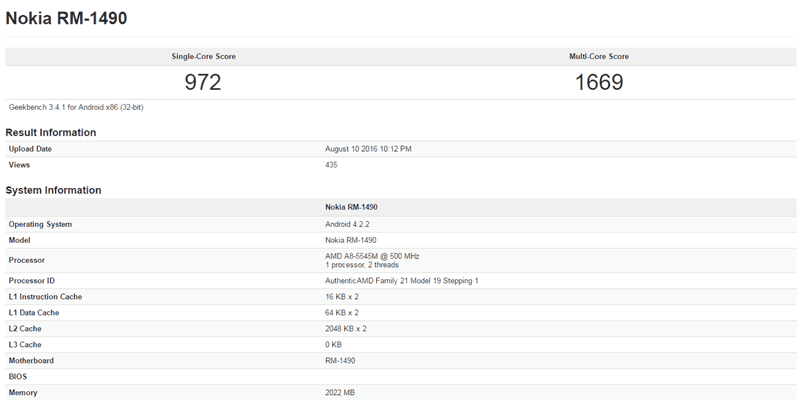Click the single-core score value 972
The image size is (800, 403).
pos(203,82)
